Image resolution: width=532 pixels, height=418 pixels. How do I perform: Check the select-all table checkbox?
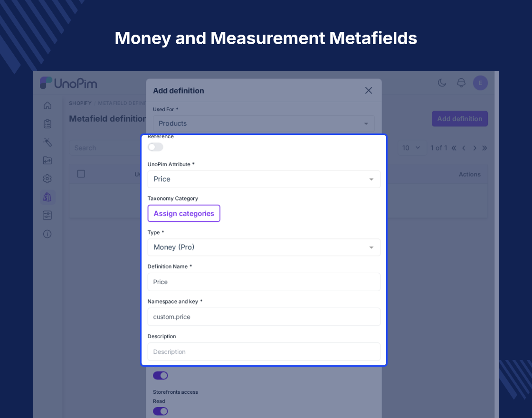coord(81,174)
